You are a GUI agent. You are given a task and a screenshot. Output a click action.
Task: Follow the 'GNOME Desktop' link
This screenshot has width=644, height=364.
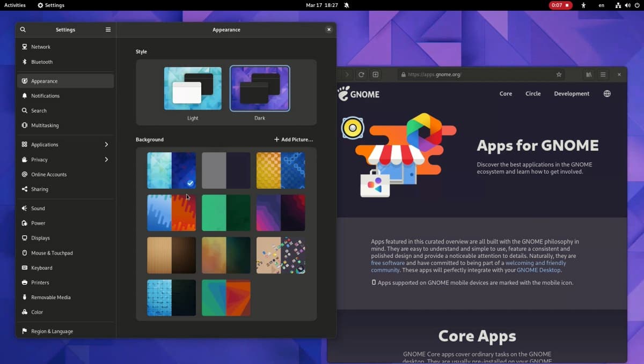(x=539, y=270)
